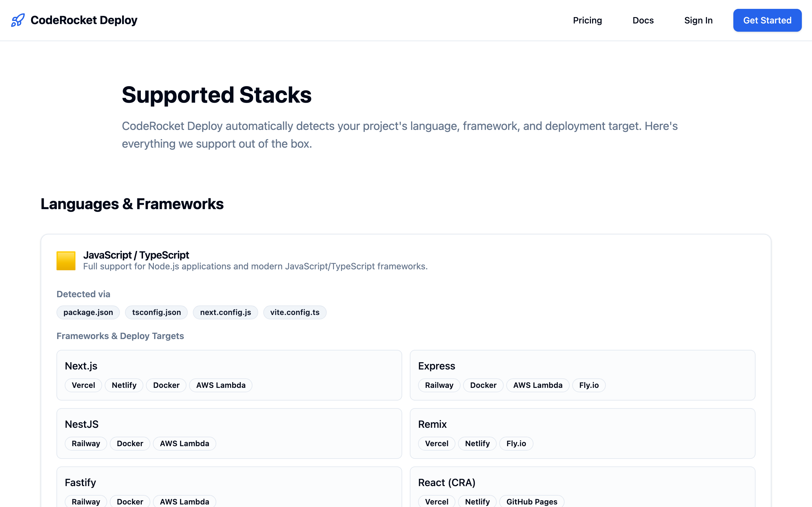Click the Docker badge under Express
The width and height of the screenshot is (812, 507).
pos(483,385)
